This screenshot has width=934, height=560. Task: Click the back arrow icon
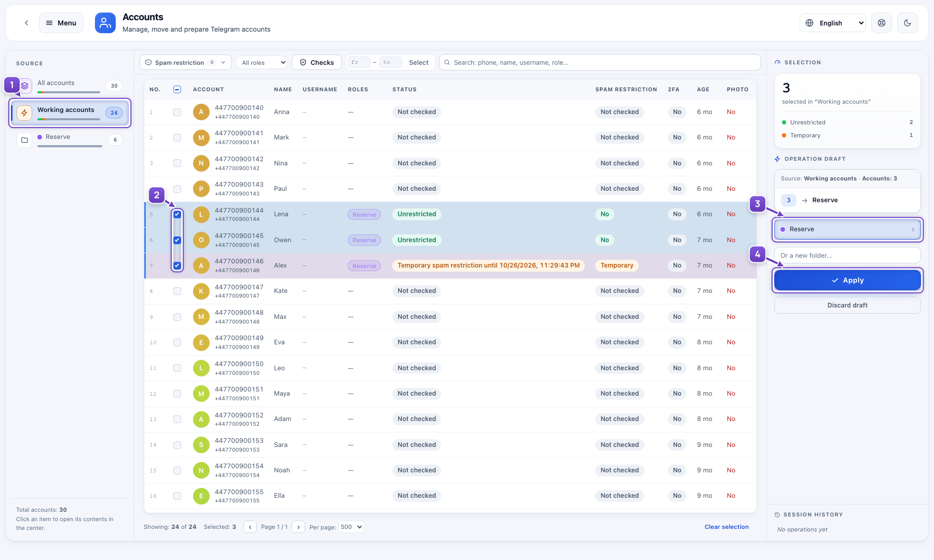click(x=26, y=23)
